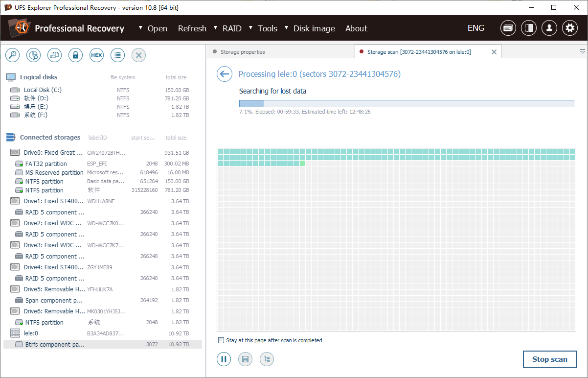588x378 pixels.
Task: Close the Storage scan tab
Action: pyautogui.click(x=494, y=52)
